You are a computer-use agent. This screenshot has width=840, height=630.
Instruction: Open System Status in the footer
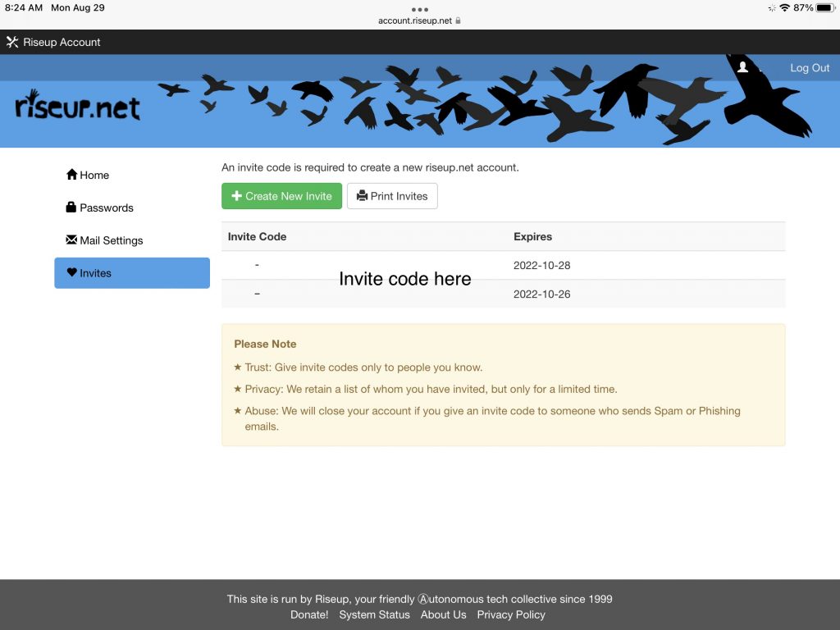pyautogui.click(x=374, y=614)
